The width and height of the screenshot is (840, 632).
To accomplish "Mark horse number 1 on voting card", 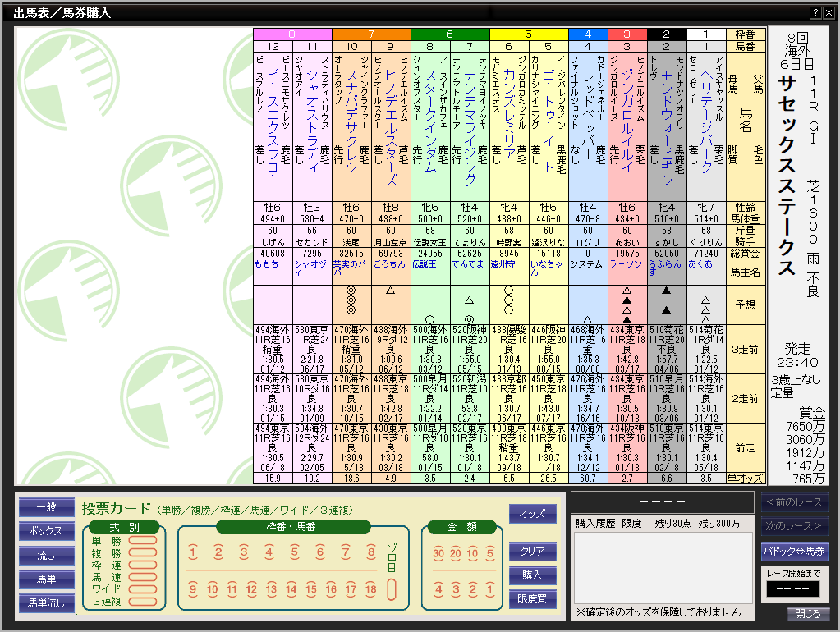I will [x=194, y=552].
